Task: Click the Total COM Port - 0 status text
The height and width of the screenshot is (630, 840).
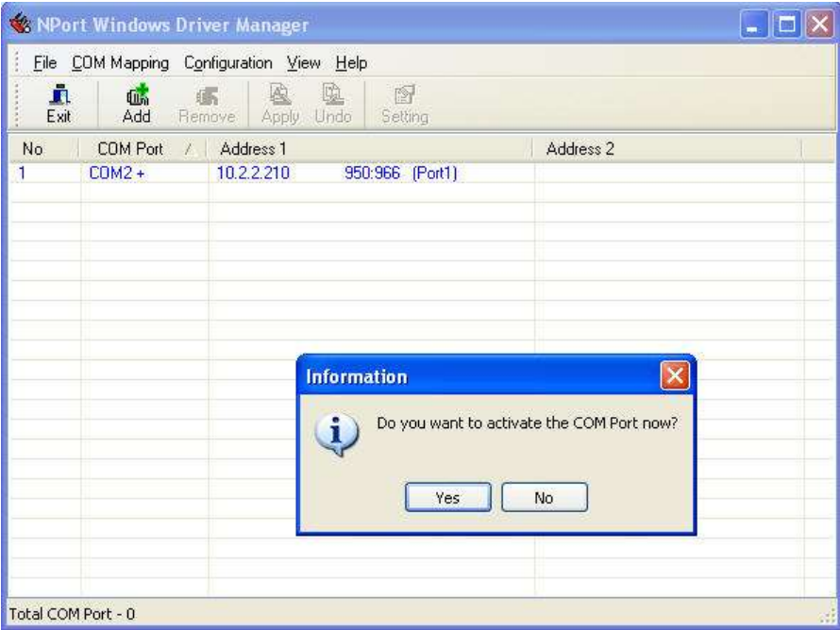Action: 72,614
